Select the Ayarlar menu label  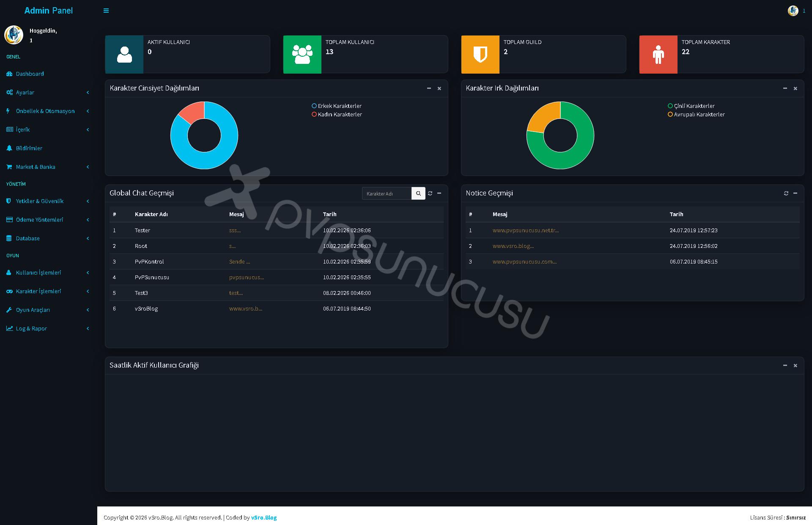click(25, 93)
